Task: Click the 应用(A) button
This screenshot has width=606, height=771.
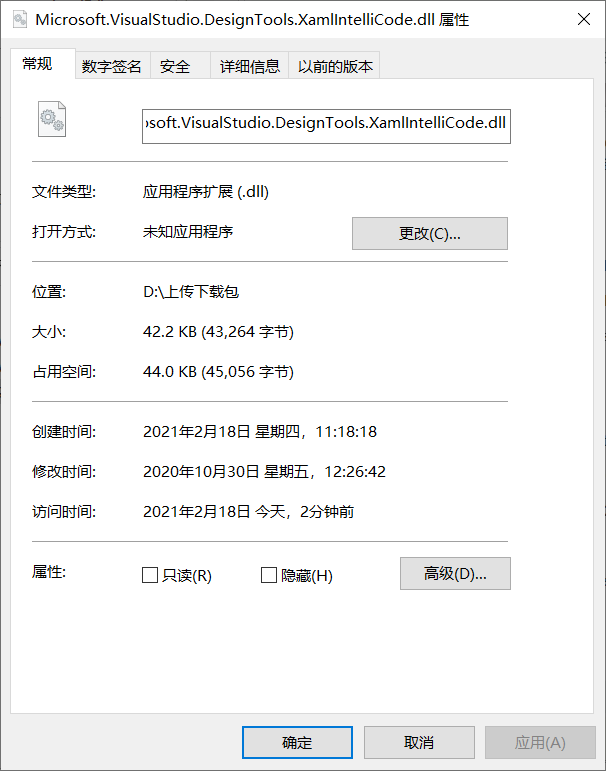Action: tap(540, 742)
